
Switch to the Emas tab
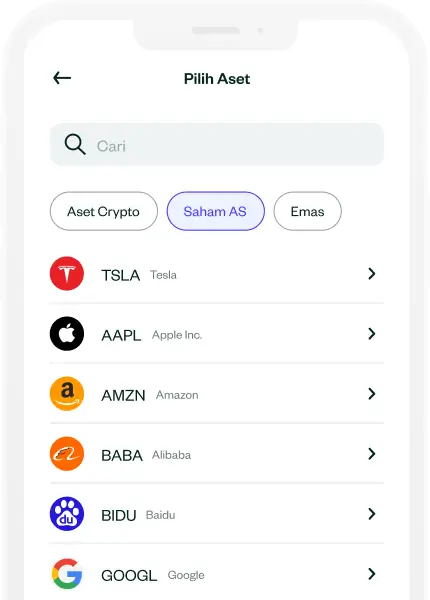click(x=308, y=211)
